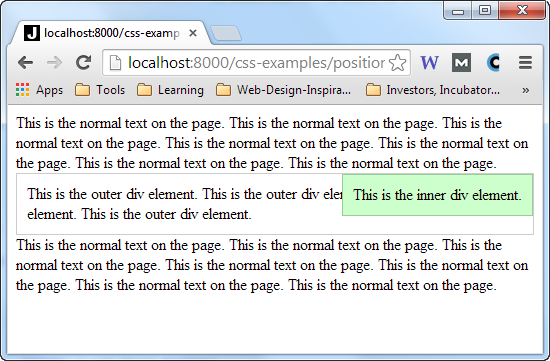Reload the page with the refresh icon
The height and width of the screenshot is (361, 550).
pyautogui.click(x=83, y=62)
